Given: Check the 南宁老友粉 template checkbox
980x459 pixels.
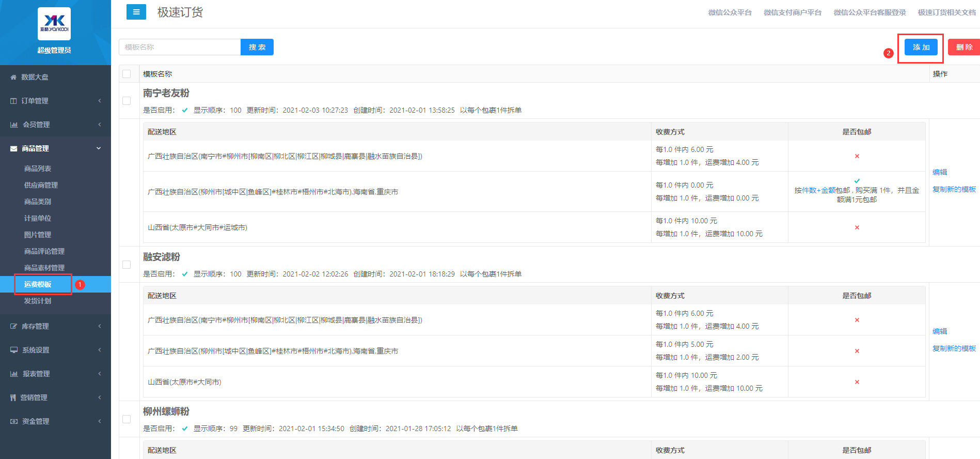Looking at the screenshot, I should [127, 101].
